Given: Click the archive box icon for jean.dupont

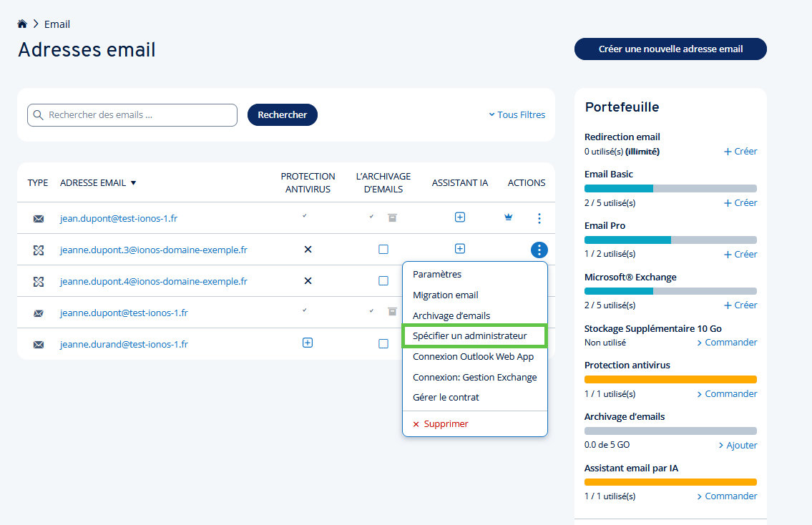Looking at the screenshot, I should point(392,217).
